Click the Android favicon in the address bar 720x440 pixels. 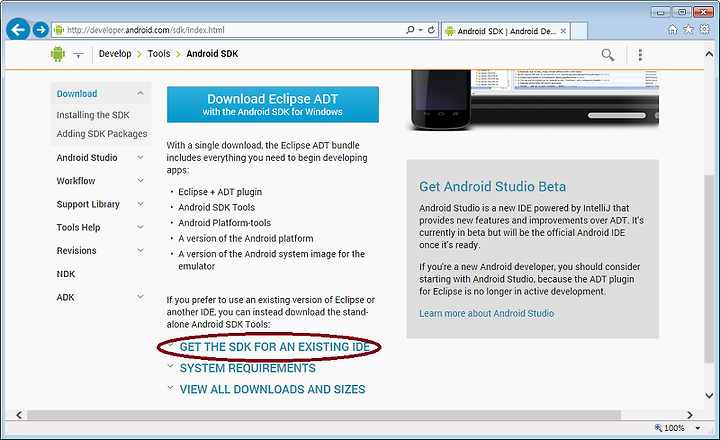coord(59,30)
